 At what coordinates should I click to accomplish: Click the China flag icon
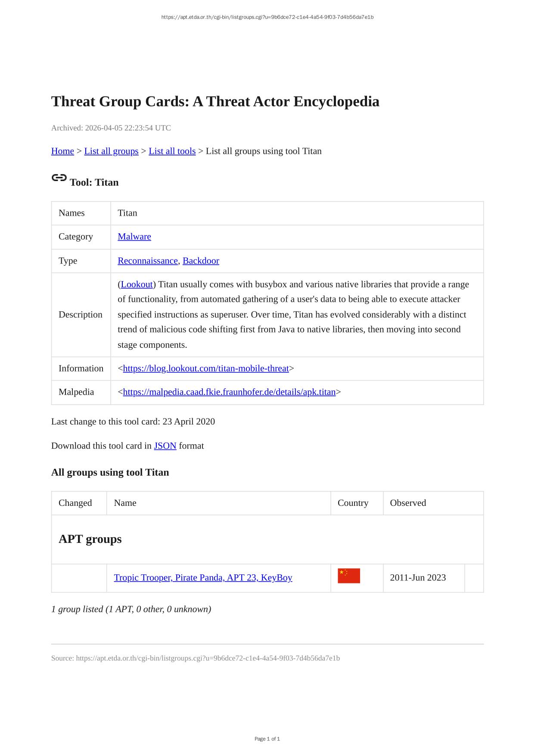pos(348,576)
